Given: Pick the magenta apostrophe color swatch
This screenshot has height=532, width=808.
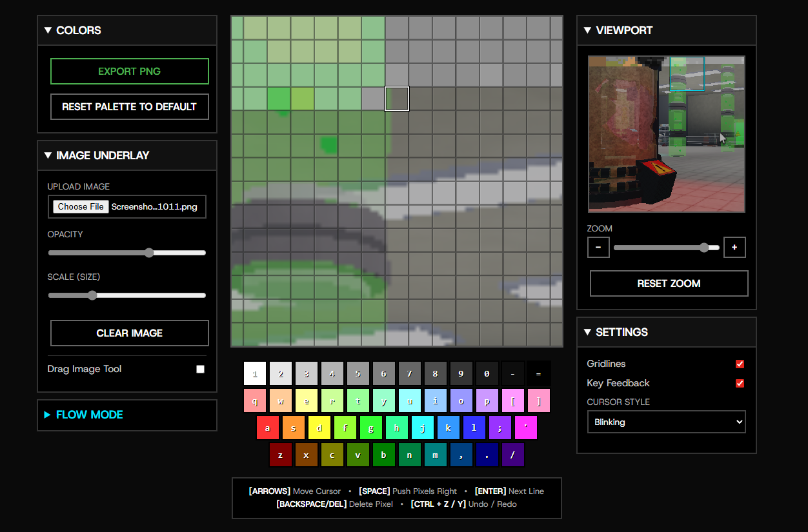Looking at the screenshot, I should tap(525, 428).
